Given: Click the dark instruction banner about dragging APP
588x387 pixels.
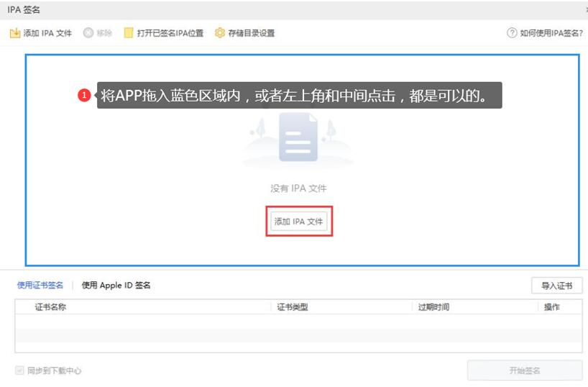Looking at the screenshot, I should tap(299, 95).
